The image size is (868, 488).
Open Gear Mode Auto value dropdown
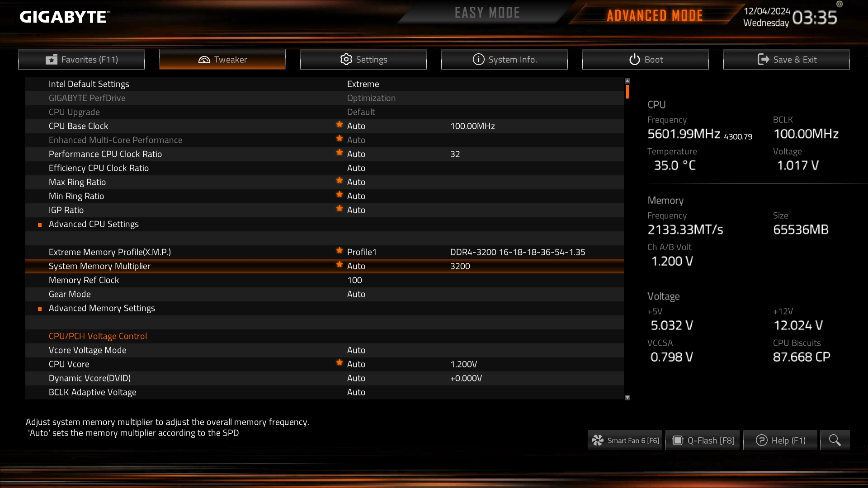[x=356, y=294]
